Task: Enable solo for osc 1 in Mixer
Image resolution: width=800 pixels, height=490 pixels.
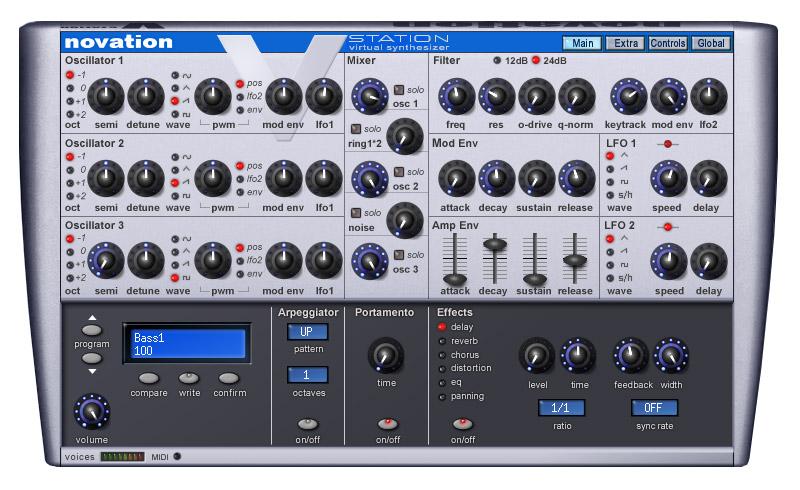Action: tap(399, 91)
